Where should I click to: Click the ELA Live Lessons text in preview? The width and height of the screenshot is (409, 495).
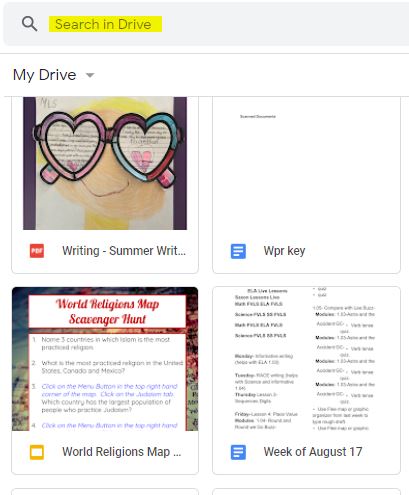point(267,291)
